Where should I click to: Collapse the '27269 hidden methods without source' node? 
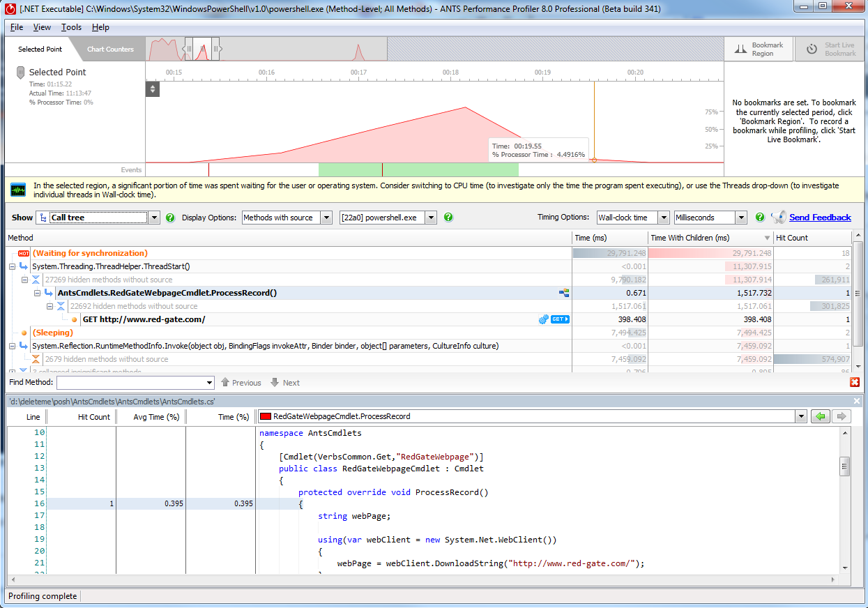point(25,280)
